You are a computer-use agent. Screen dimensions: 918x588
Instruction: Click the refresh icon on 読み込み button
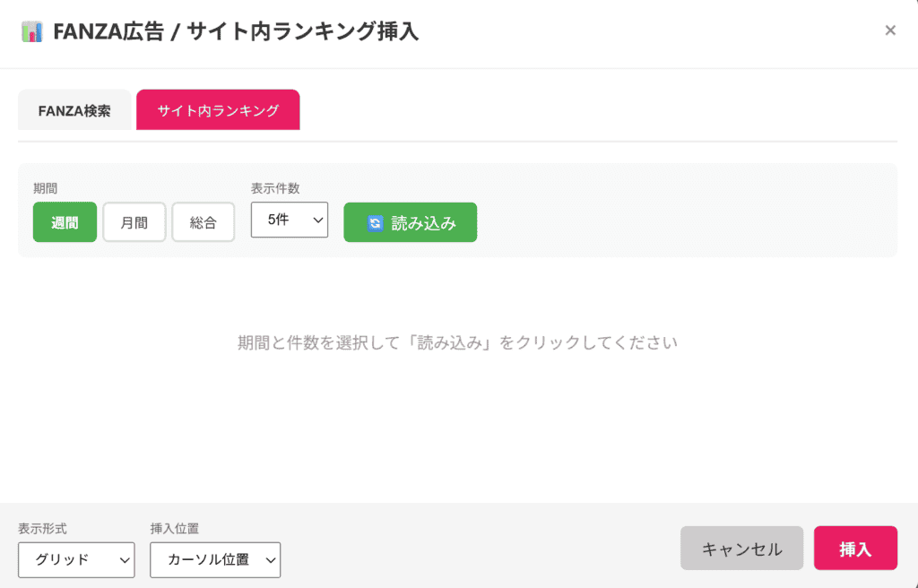(x=376, y=223)
